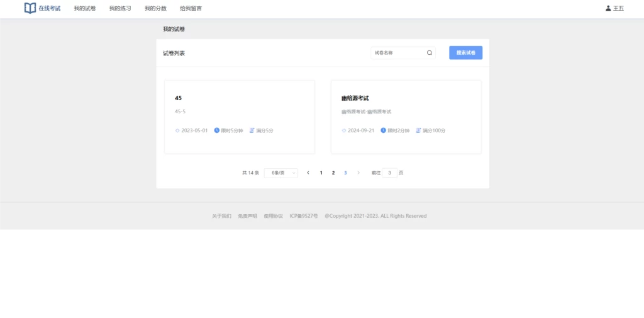Open the 我的练习 menu item
Screen dimensions: 644x318
[120, 9]
